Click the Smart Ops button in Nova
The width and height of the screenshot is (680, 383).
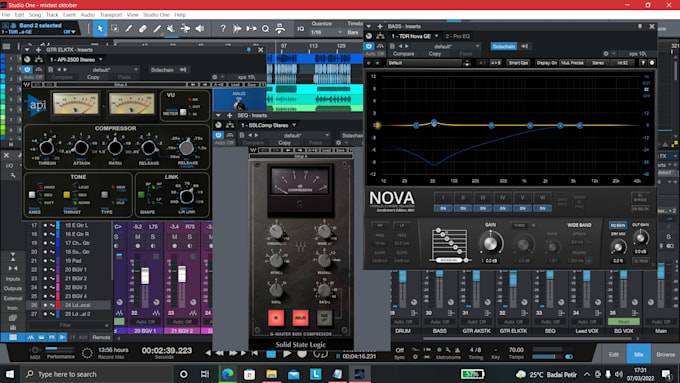[x=518, y=63]
